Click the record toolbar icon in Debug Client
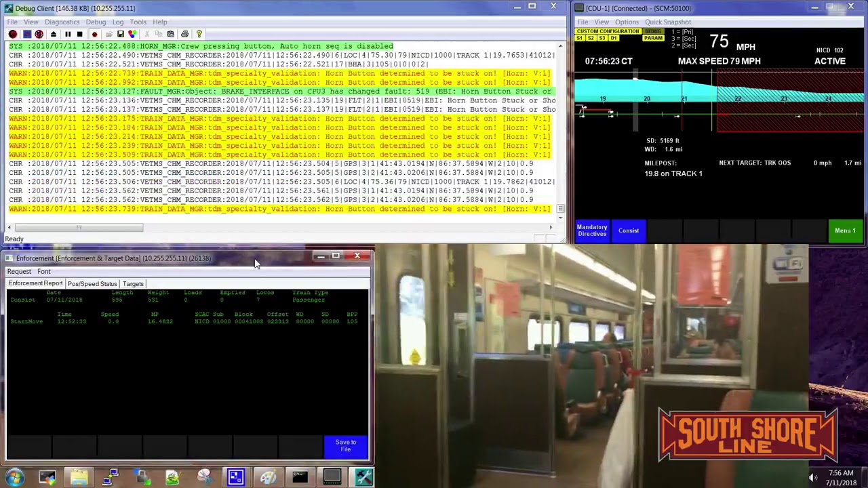Screen dimensions: 868x488 [x=94, y=34]
